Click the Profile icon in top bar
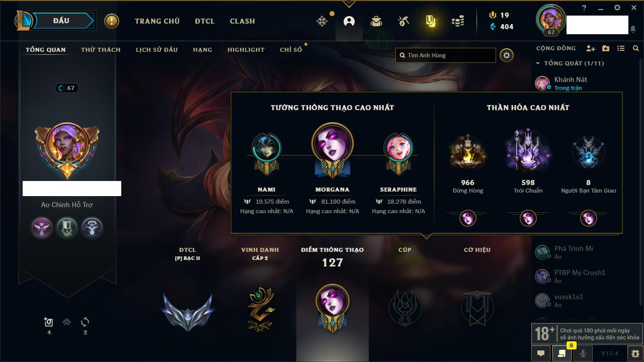The image size is (644, 362). coord(349,21)
